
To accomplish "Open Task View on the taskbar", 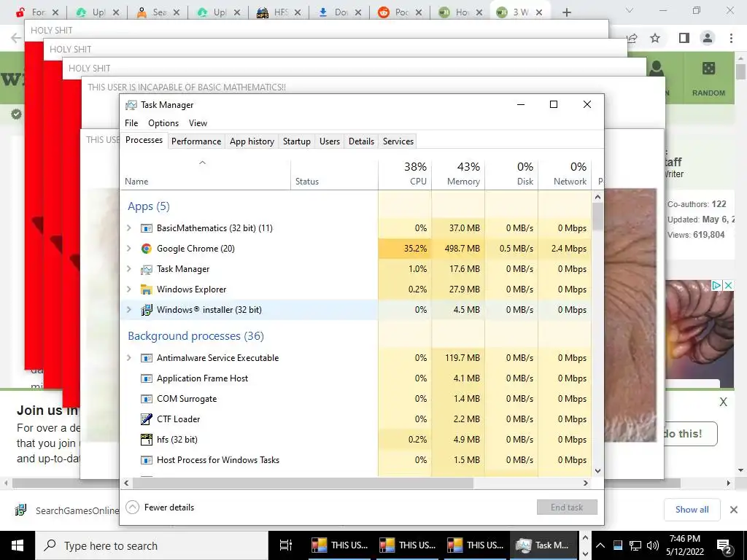I will click(286, 545).
